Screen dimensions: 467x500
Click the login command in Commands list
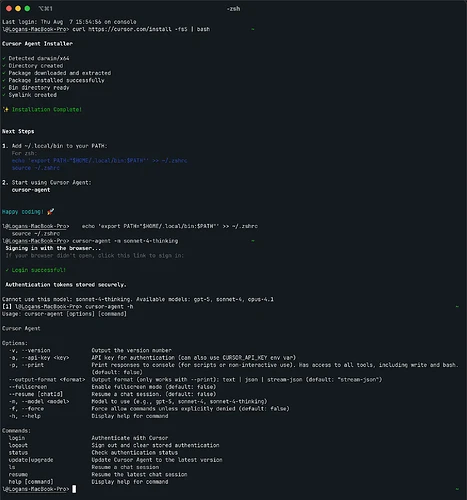pos(17,438)
